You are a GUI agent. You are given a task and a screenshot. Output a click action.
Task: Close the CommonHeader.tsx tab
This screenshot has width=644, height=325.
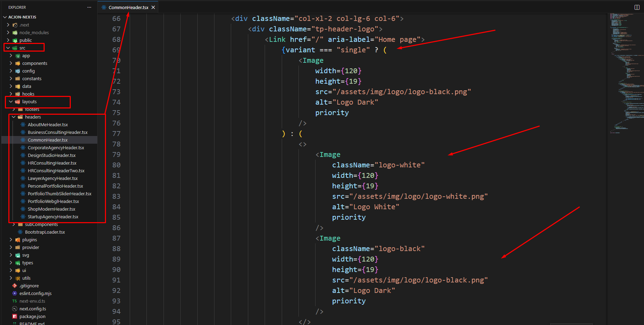tap(153, 7)
